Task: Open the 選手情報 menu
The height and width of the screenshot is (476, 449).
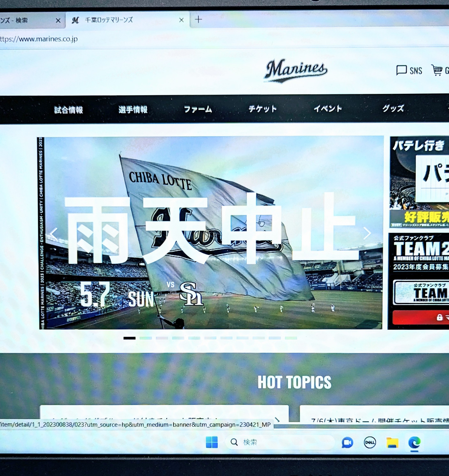Action: 133,109
